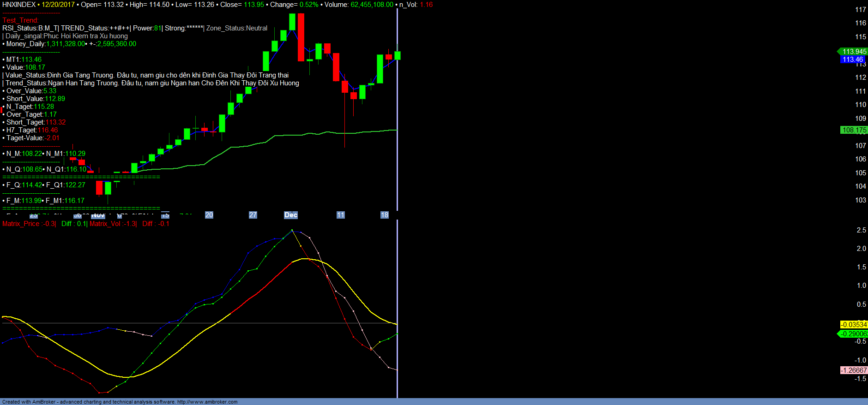Click the HNXINDEX ticker symbol in header

pos(19,5)
